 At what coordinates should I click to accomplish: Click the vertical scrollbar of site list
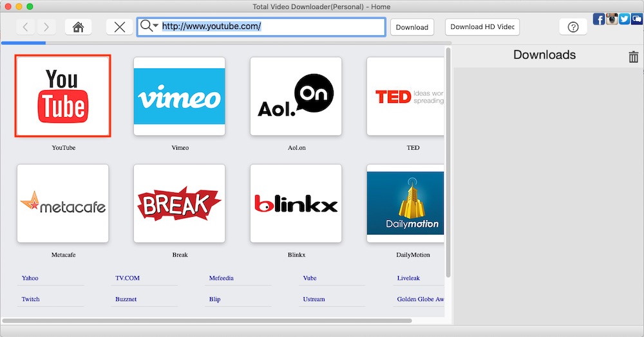(x=448, y=162)
